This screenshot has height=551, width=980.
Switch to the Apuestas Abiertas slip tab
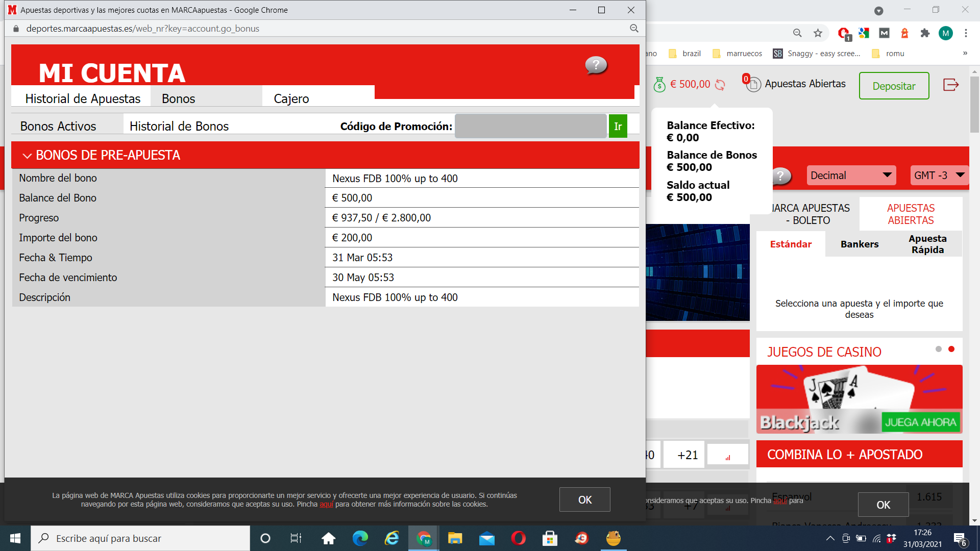coord(911,214)
